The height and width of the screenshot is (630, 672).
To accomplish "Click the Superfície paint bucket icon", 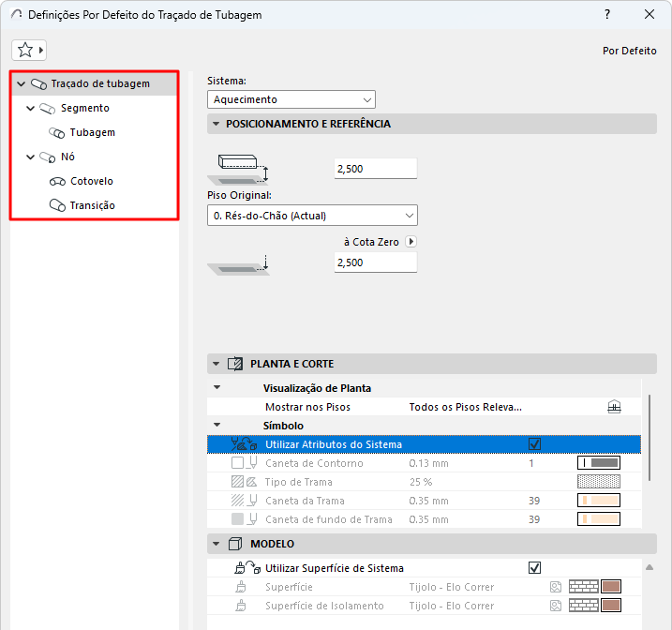I will coord(241,587).
